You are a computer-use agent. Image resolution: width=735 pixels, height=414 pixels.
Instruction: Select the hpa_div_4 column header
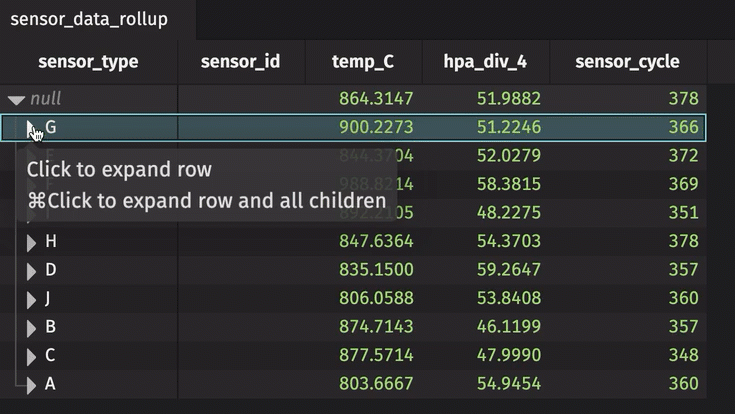(485, 62)
